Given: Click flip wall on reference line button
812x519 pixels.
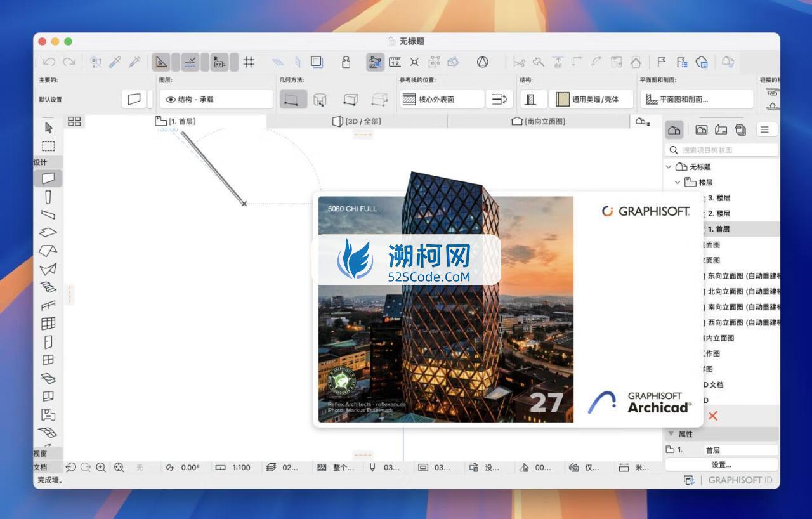Looking at the screenshot, I should (x=499, y=99).
